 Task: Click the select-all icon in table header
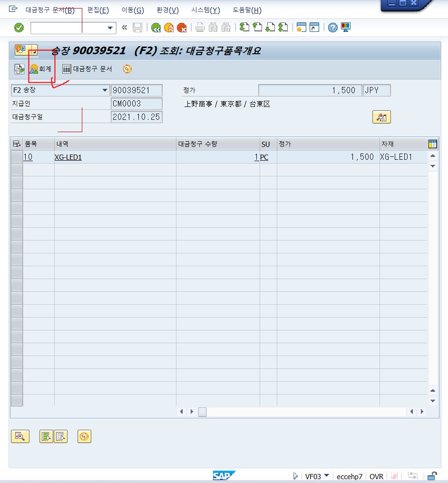click(x=17, y=144)
